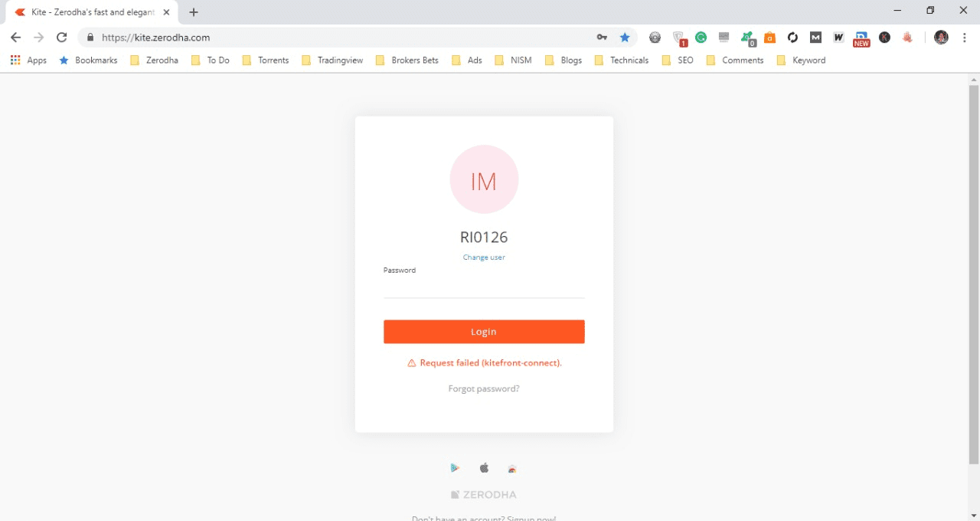Open the password manager key icon
The image size is (980, 521).
click(x=603, y=37)
